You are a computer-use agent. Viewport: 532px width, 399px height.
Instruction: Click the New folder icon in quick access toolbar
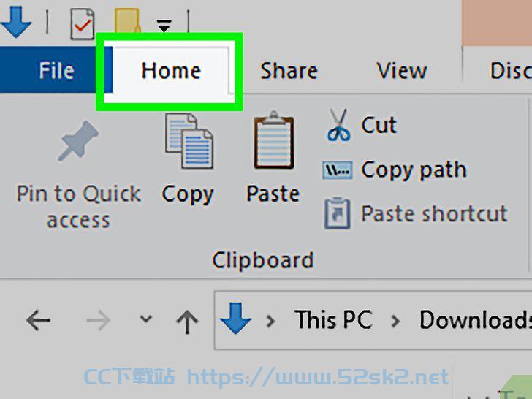point(127,20)
